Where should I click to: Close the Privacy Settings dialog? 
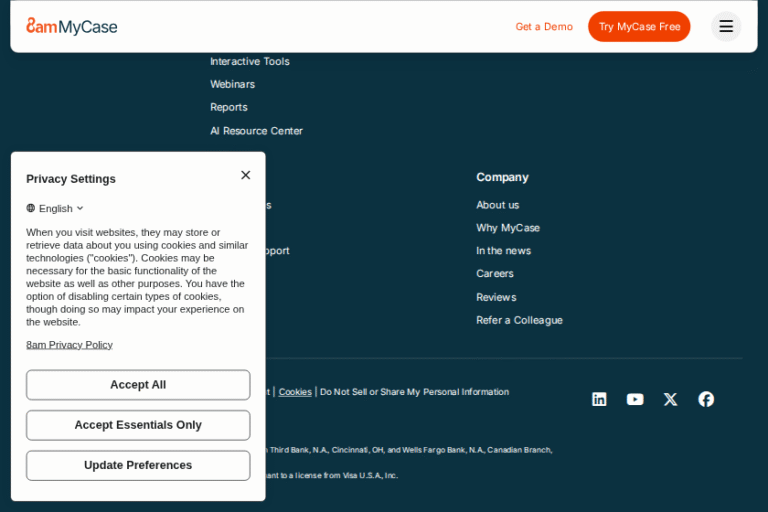click(x=245, y=175)
